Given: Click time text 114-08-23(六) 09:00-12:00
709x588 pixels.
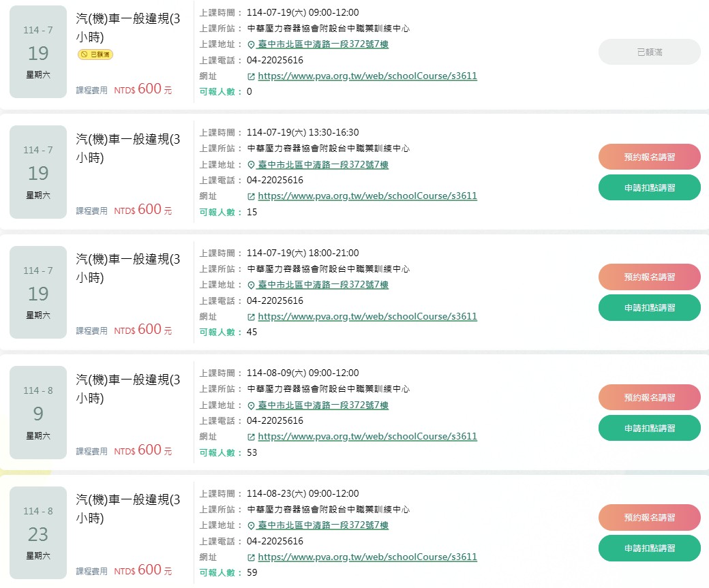Looking at the screenshot, I should pyautogui.click(x=303, y=493).
